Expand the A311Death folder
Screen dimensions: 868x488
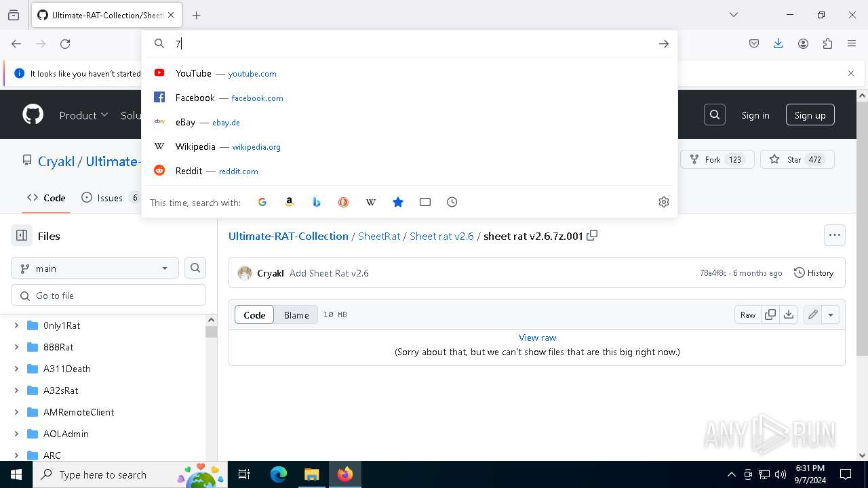(x=16, y=369)
